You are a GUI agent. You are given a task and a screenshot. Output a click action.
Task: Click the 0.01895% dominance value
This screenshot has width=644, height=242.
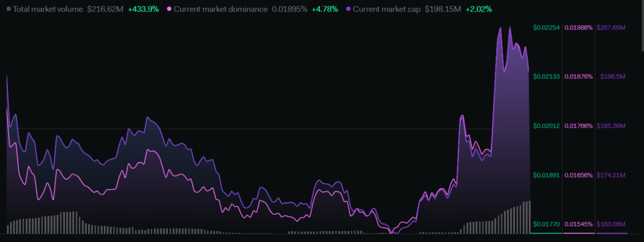pyautogui.click(x=289, y=9)
